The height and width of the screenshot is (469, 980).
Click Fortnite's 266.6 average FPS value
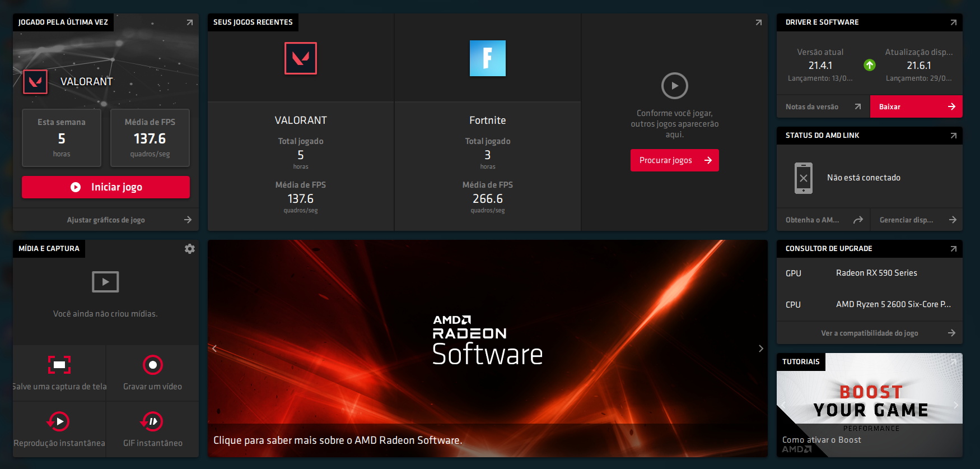pyautogui.click(x=488, y=199)
